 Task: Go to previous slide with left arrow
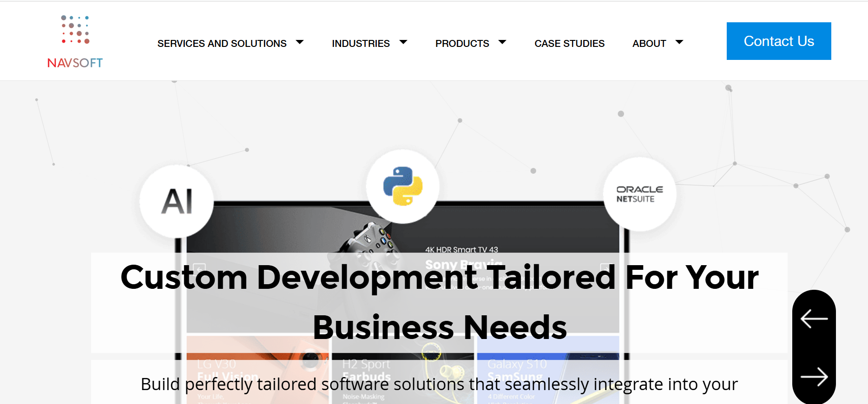click(x=814, y=319)
